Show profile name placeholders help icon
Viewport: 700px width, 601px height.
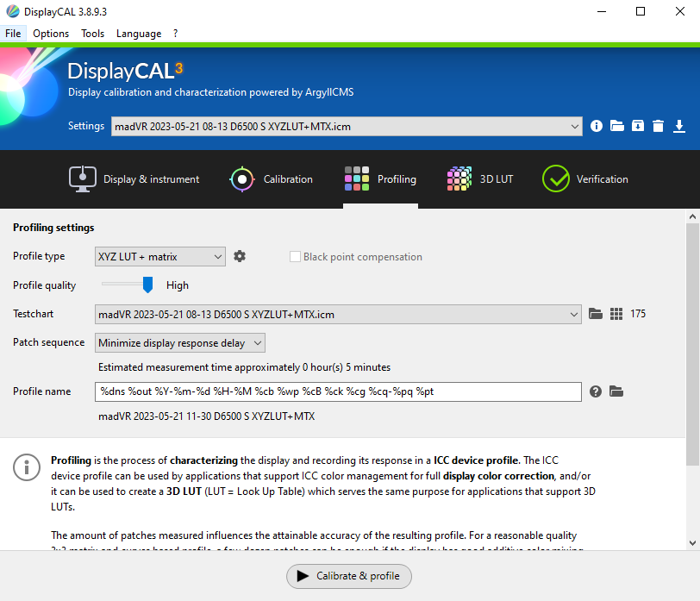595,391
